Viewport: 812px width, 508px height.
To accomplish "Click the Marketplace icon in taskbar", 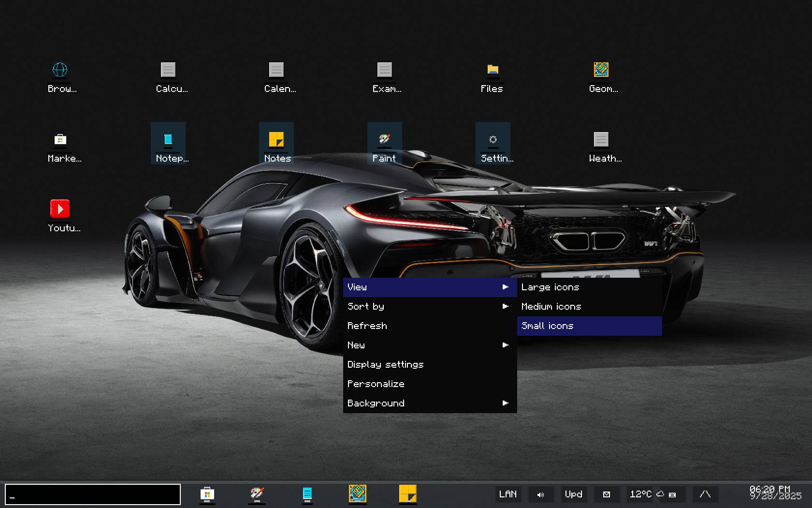I will coord(207,494).
